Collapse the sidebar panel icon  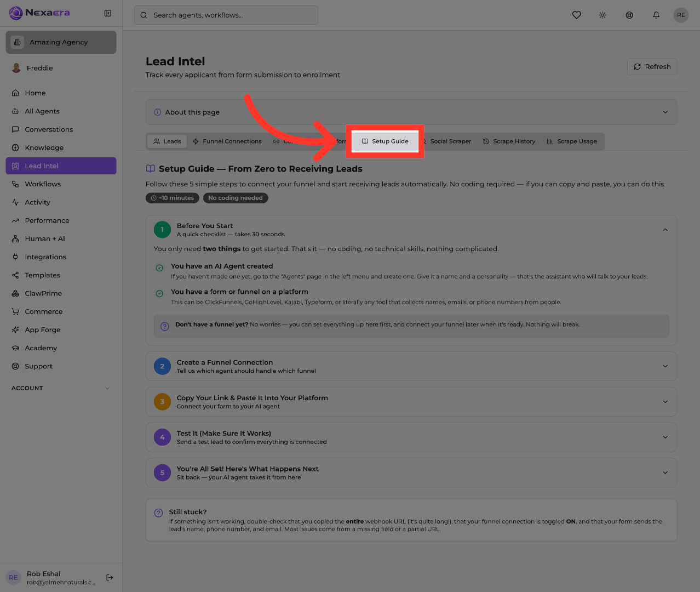pos(108,13)
